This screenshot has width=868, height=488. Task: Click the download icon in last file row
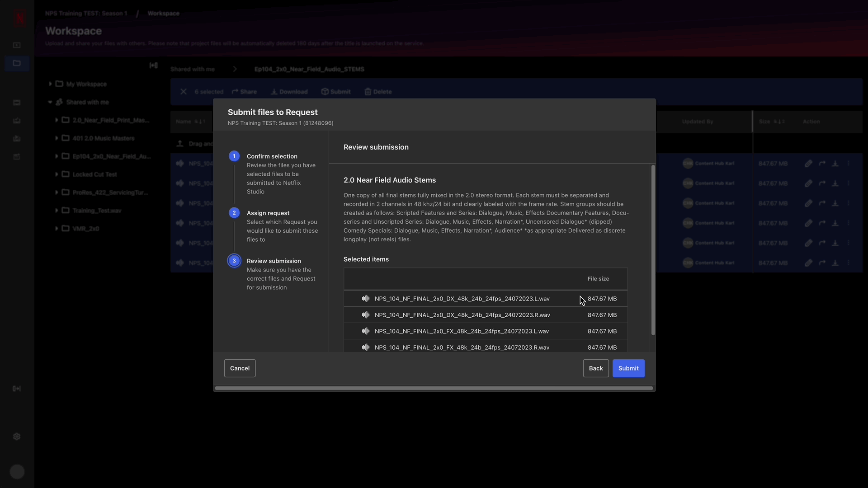pyautogui.click(x=835, y=263)
